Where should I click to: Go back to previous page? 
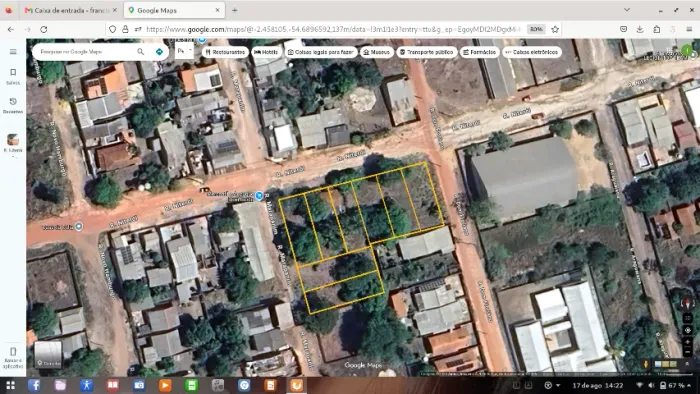click(x=11, y=29)
